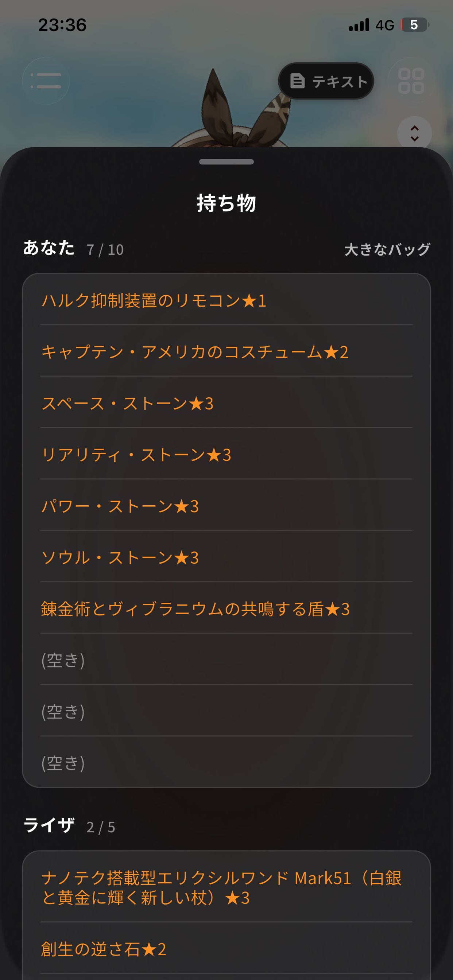Select ハルク抑制装置のリモコン★1 item
The image size is (453, 980).
(226, 300)
